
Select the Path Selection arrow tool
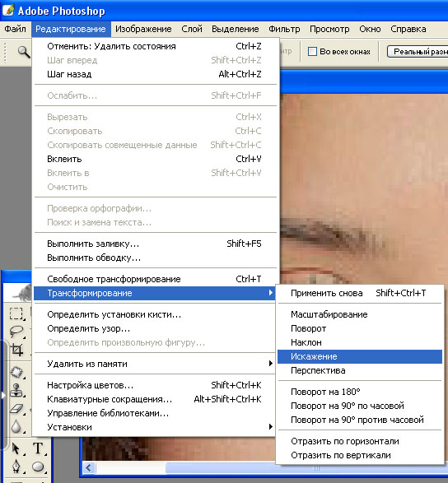pyautogui.click(x=16, y=448)
